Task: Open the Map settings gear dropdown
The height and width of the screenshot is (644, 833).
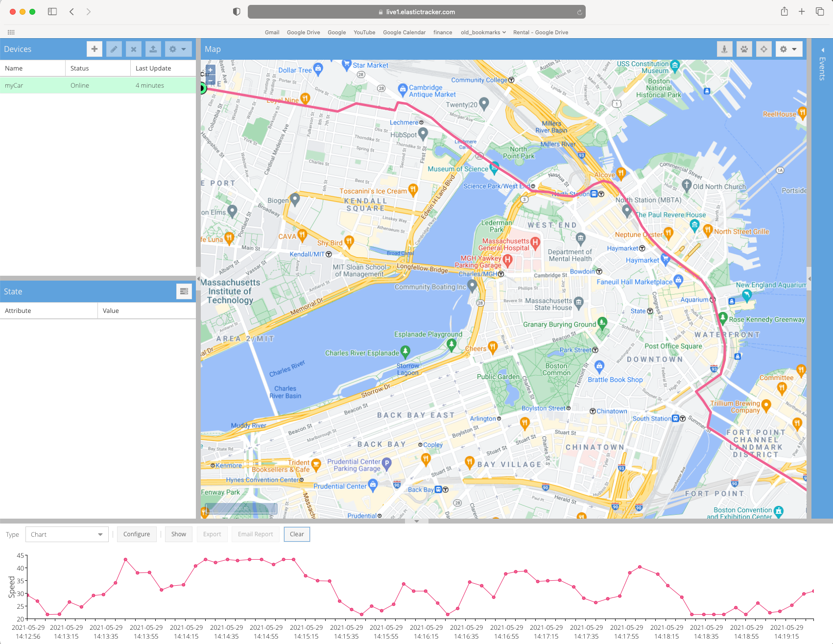Action: [788, 49]
